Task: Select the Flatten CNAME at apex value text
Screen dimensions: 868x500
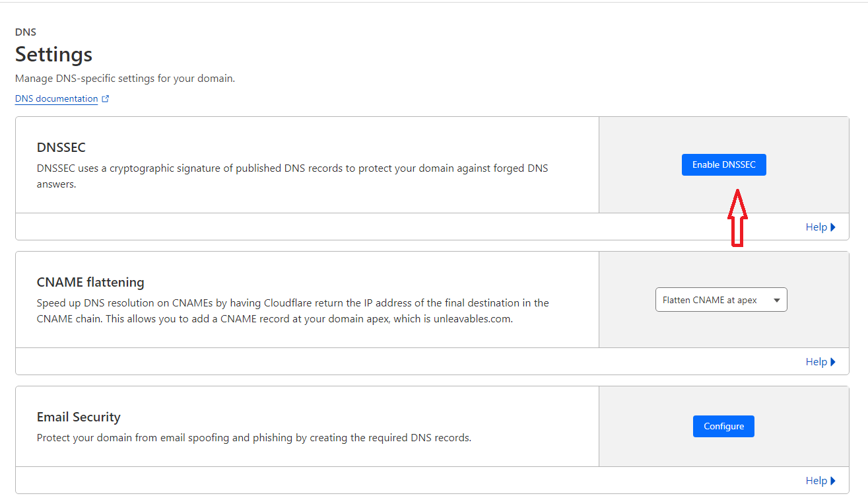Action: coord(710,299)
